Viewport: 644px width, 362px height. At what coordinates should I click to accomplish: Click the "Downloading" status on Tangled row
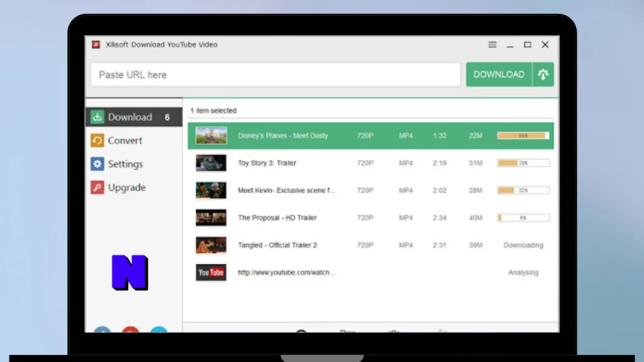coord(523,245)
